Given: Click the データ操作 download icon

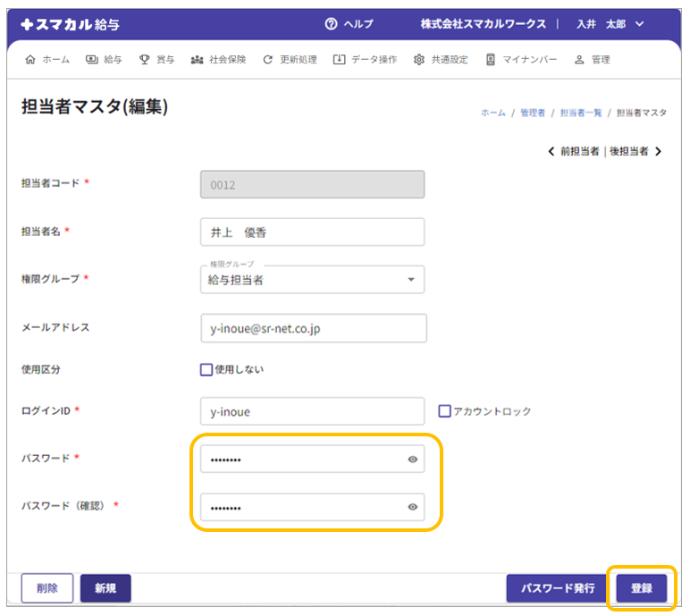Looking at the screenshot, I should click(x=339, y=60).
